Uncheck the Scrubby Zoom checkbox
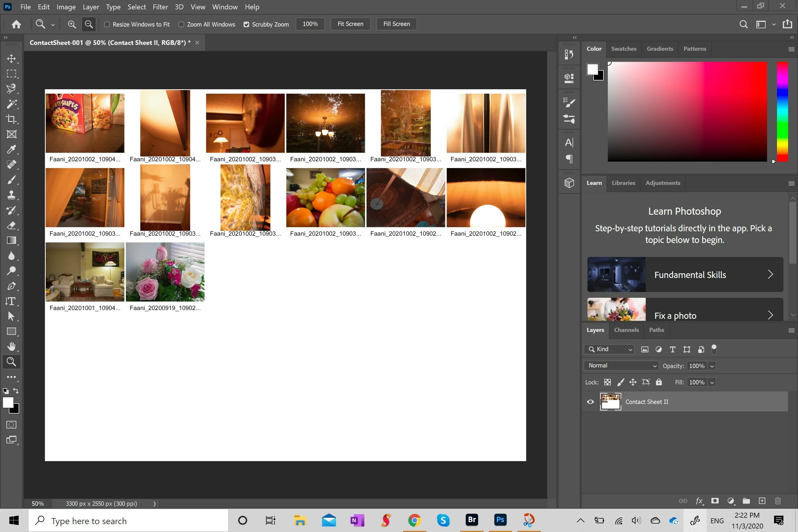 (x=246, y=24)
